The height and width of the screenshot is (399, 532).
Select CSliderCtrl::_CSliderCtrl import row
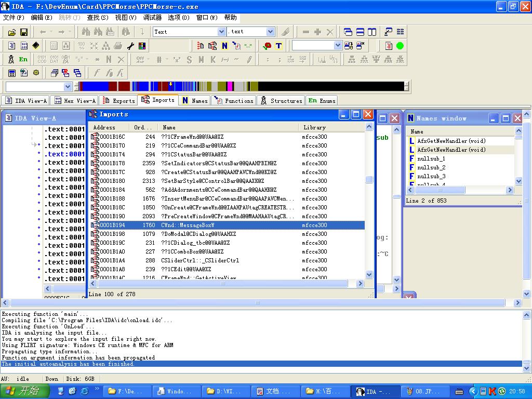point(227,260)
